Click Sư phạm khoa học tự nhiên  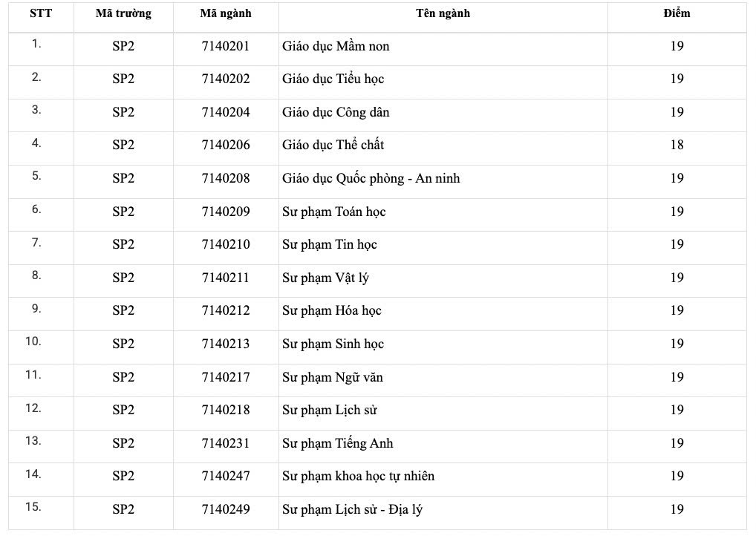point(358,476)
